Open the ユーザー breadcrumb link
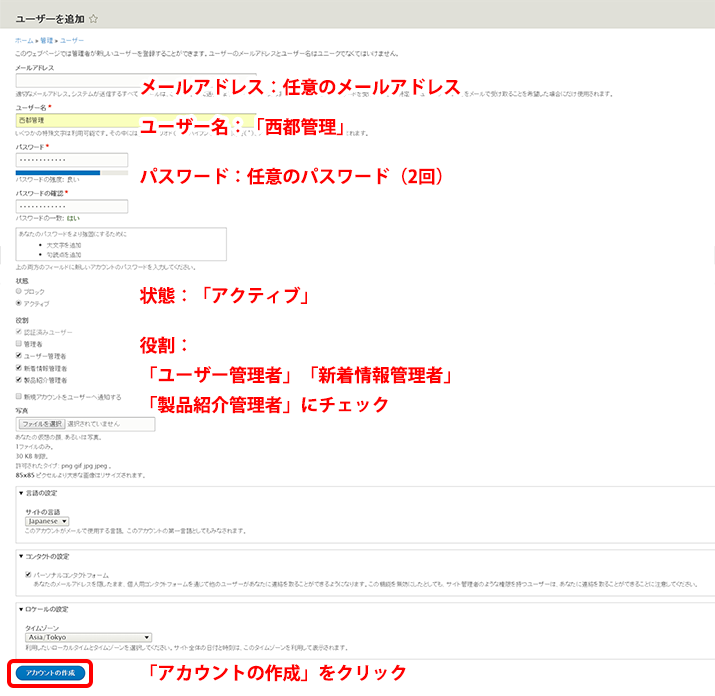The image size is (715, 696). coord(72,41)
